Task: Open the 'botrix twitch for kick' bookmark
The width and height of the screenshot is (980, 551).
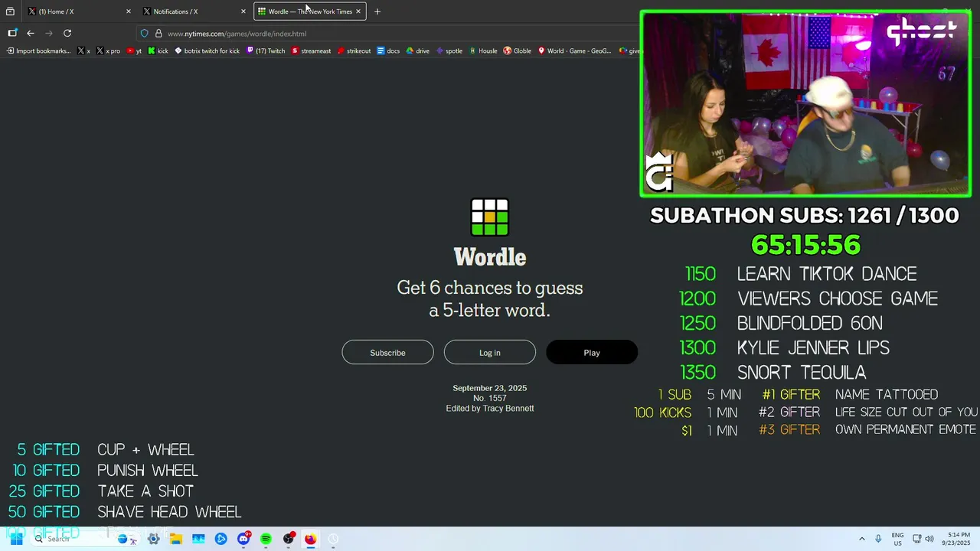Action: coord(207,51)
